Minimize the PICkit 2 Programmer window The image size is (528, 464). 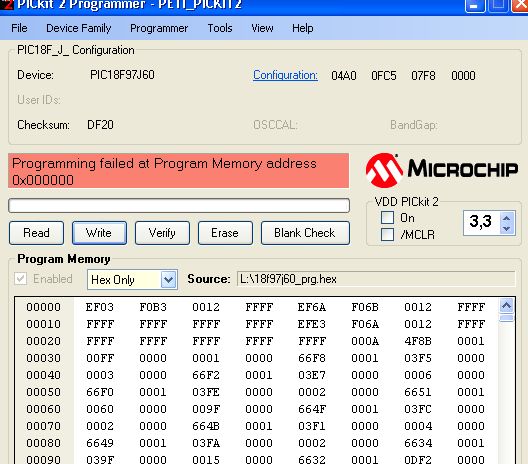click(x=474, y=5)
